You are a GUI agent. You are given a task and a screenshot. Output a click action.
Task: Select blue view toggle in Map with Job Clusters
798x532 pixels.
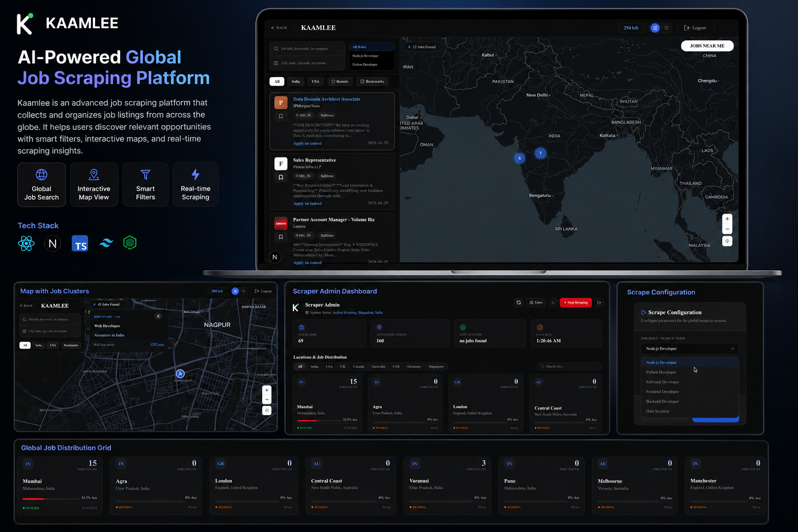pos(235,291)
